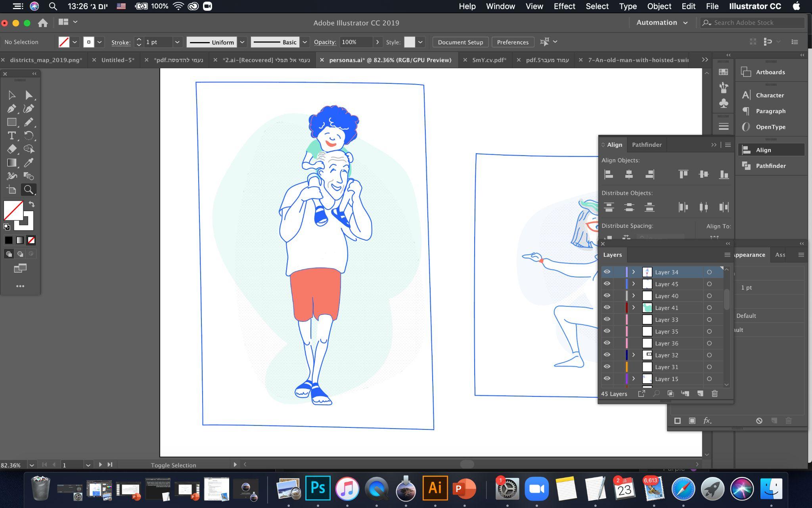
Task: Activate the Eraser tool
Action: tap(11, 149)
